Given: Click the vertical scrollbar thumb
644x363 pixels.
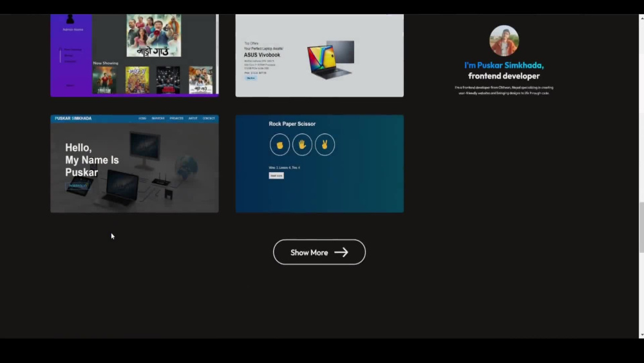Looking at the screenshot, I should point(641,228).
